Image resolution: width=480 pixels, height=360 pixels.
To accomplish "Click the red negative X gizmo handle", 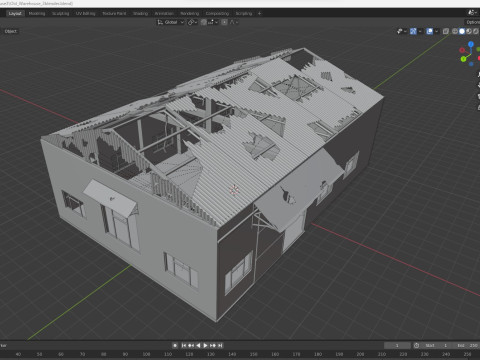I will [462, 50].
